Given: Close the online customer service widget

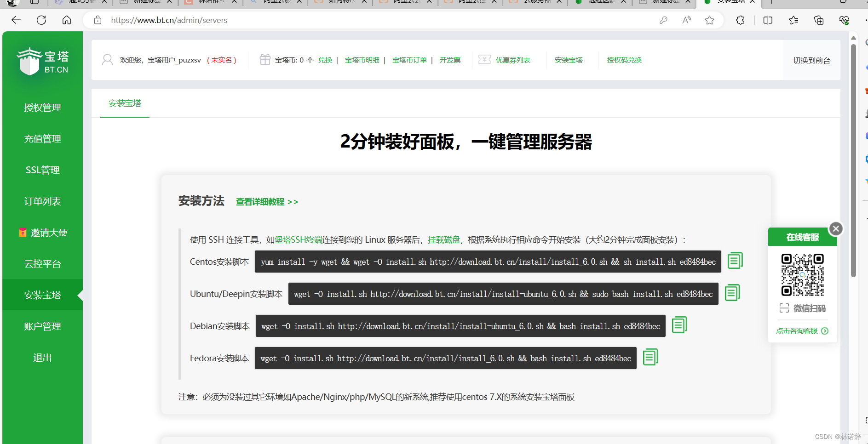Looking at the screenshot, I should 836,228.
